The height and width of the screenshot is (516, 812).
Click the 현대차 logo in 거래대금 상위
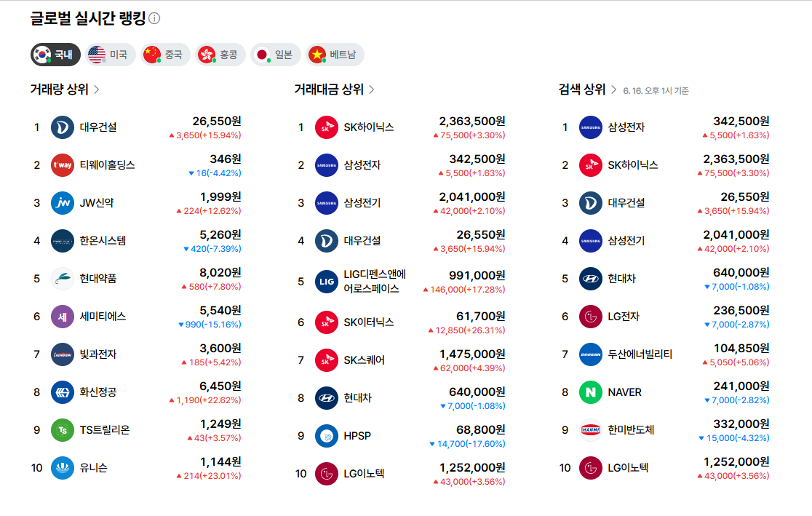point(327,398)
